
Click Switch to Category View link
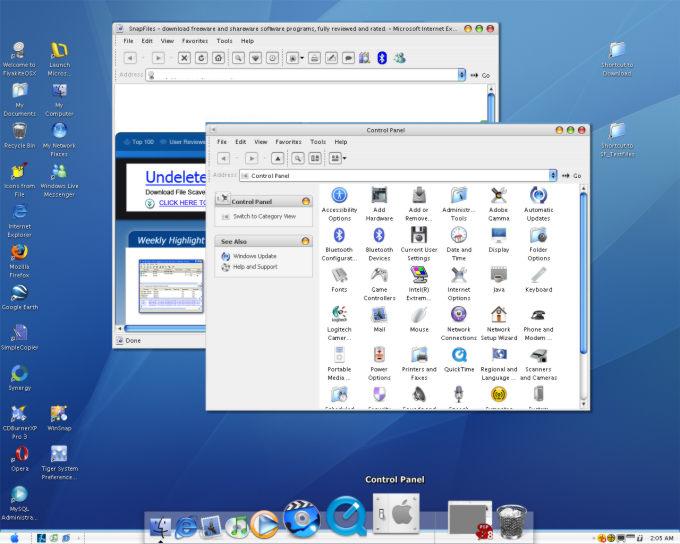[265, 216]
